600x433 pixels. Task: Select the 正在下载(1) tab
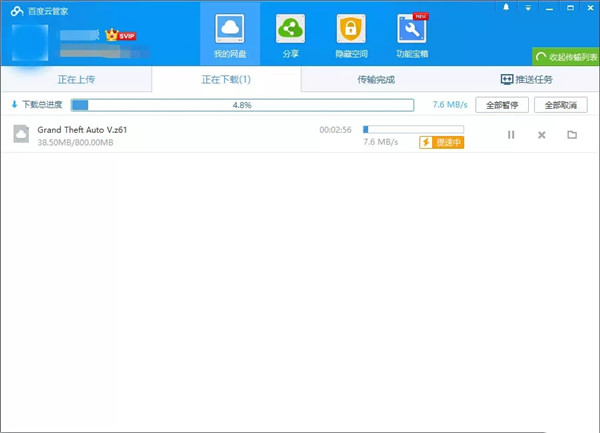(x=225, y=79)
